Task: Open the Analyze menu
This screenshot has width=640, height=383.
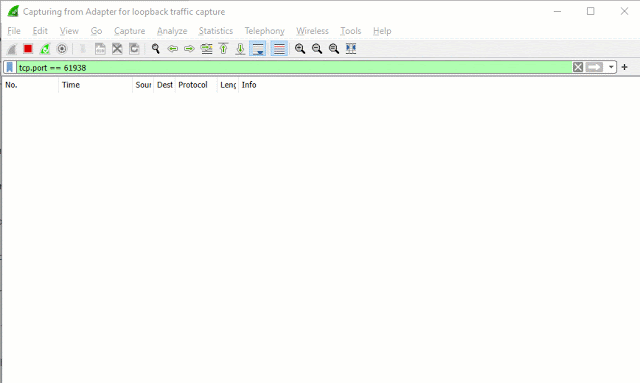Action: click(x=172, y=31)
